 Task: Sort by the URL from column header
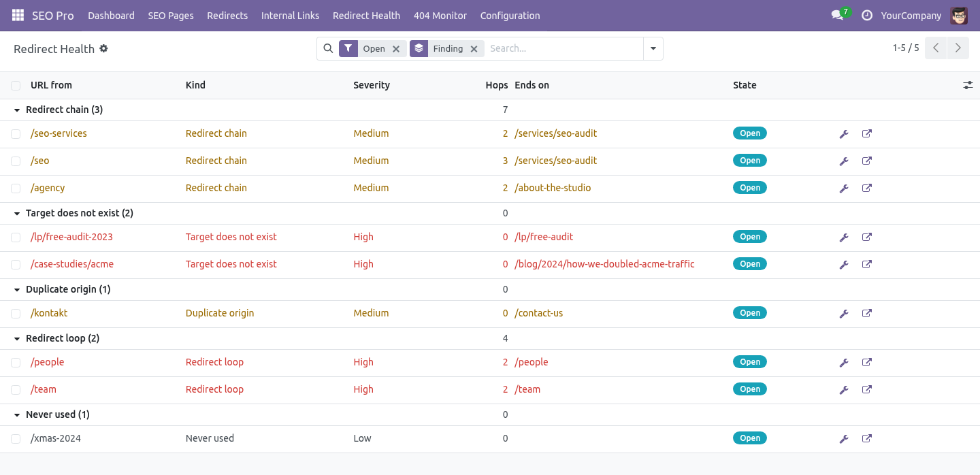tap(51, 85)
